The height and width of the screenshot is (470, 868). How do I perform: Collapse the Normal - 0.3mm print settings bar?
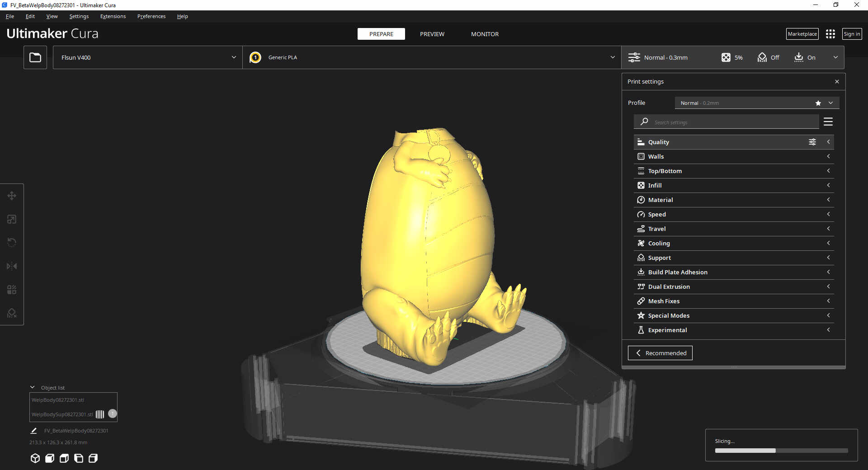coord(733,57)
